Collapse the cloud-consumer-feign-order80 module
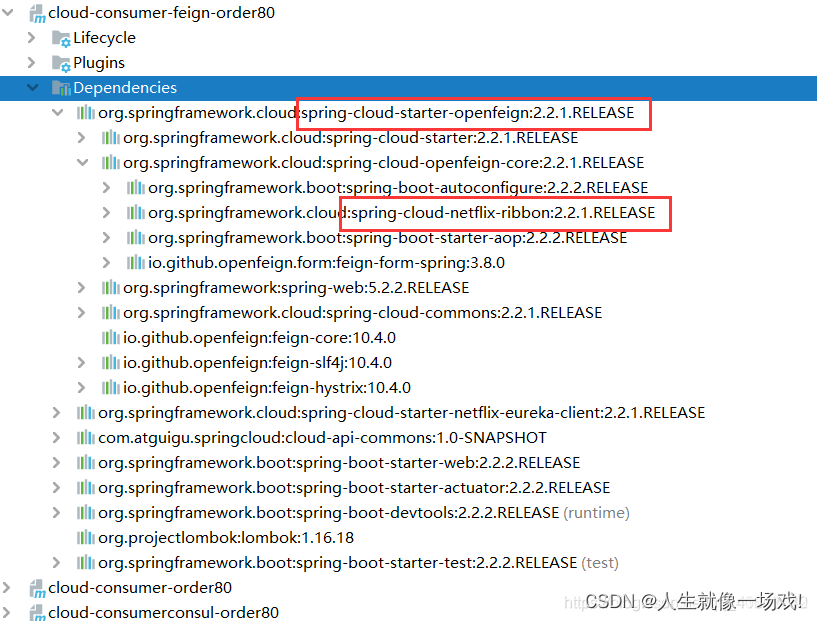The height and width of the screenshot is (621, 817). pos(7,12)
